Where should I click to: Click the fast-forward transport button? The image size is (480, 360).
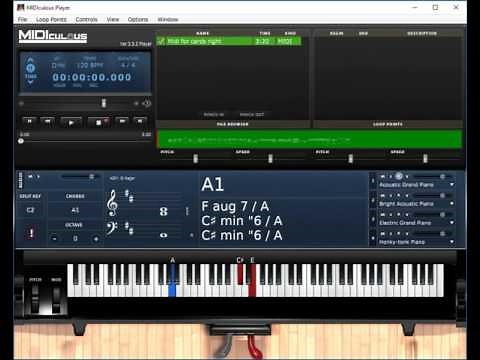coord(122,121)
